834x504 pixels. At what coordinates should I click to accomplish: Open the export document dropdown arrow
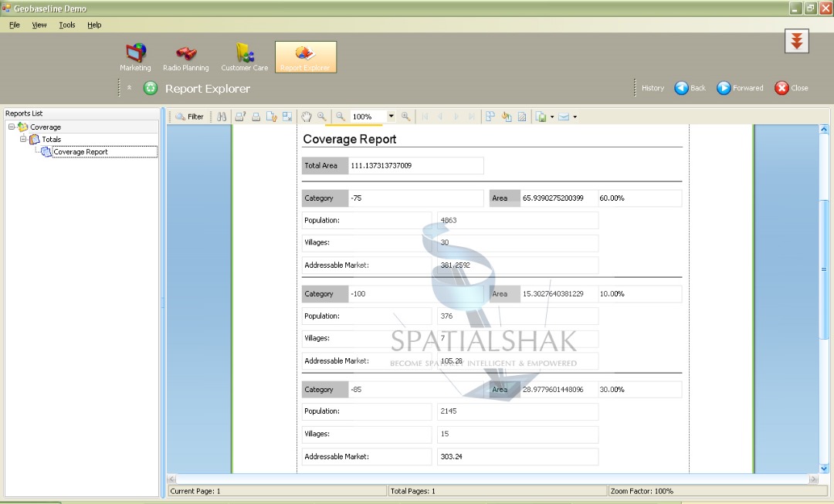(x=551, y=117)
